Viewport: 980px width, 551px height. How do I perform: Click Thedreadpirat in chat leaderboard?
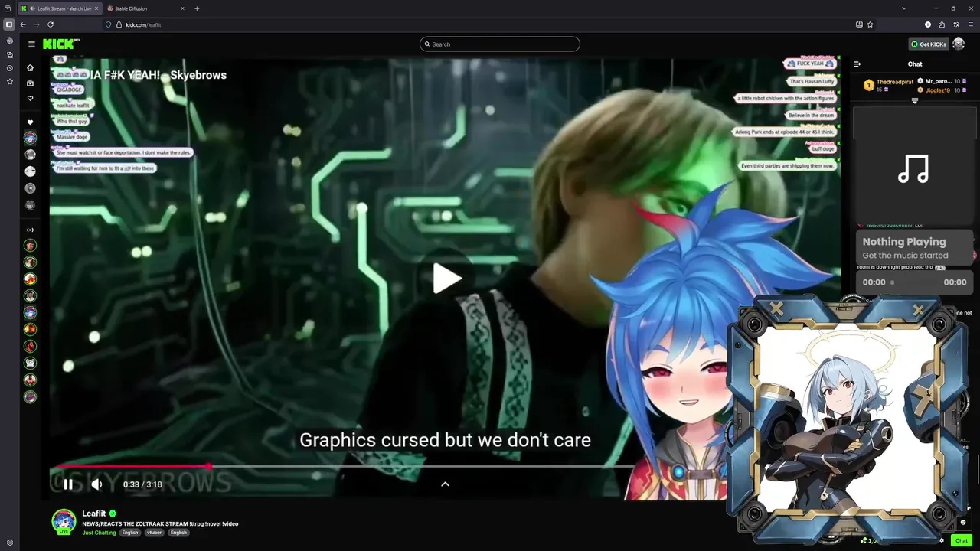coord(895,82)
